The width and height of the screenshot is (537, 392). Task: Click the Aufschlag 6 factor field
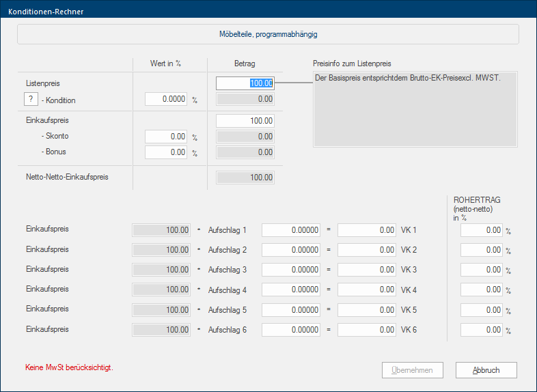291,330
